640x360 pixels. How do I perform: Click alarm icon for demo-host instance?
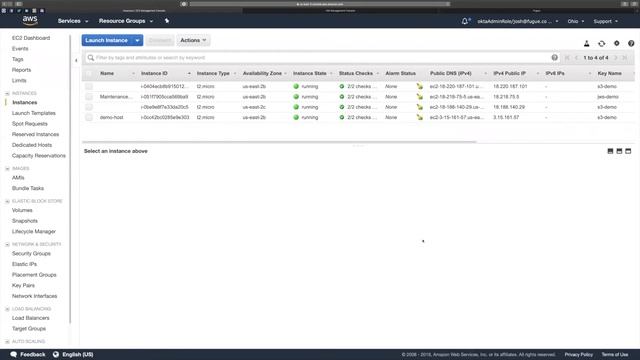click(420, 117)
